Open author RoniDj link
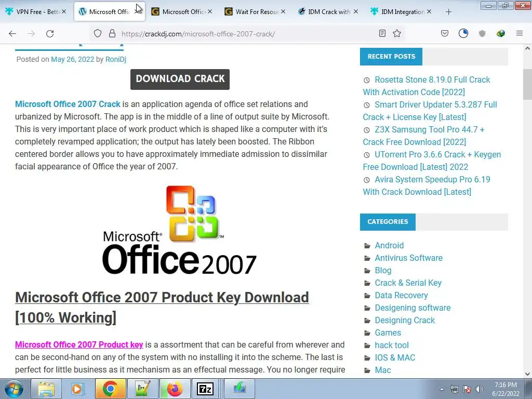532x399 pixels. [116, 59]
